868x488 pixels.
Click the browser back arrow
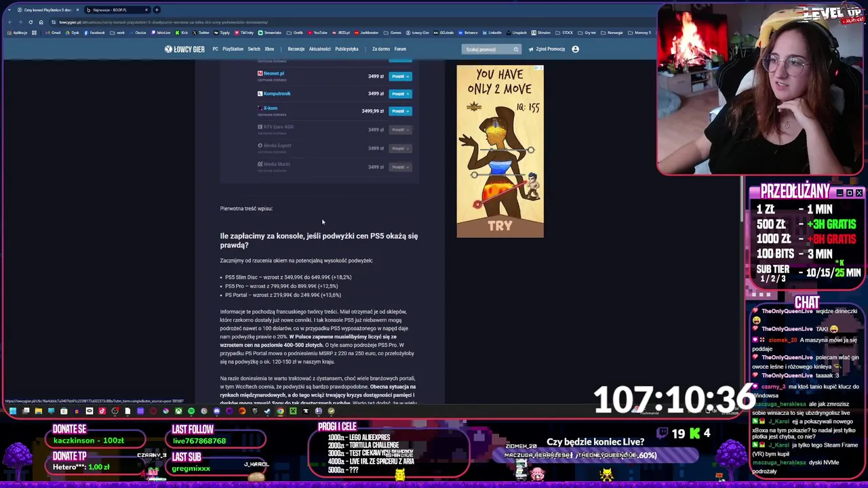point(9,22)
